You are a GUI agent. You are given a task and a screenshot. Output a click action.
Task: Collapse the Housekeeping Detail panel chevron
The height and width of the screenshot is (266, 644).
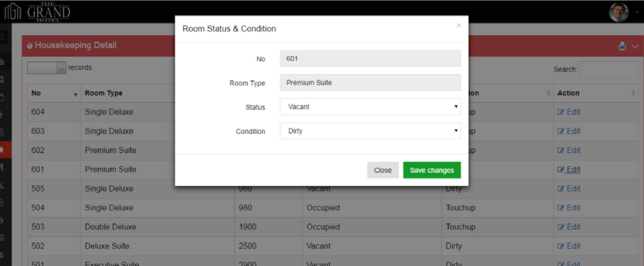(x=635, y=46)
